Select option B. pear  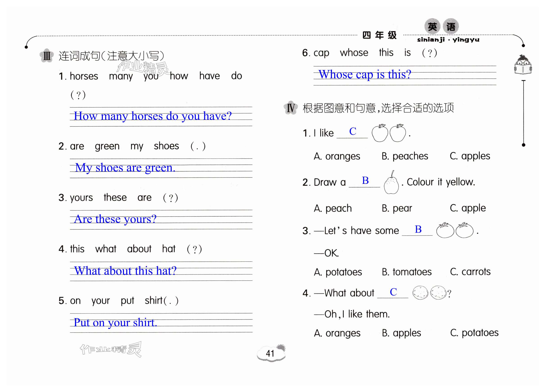click(x=397, y=208)
